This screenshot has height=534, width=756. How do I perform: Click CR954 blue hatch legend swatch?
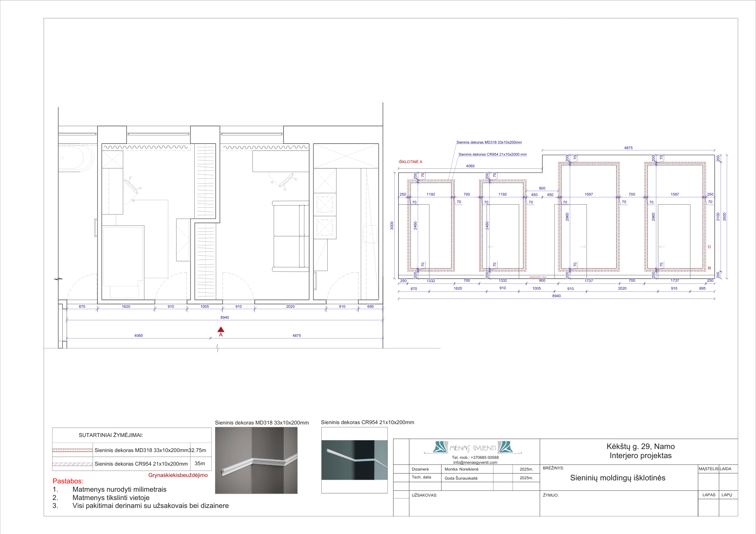coord(73,464)
